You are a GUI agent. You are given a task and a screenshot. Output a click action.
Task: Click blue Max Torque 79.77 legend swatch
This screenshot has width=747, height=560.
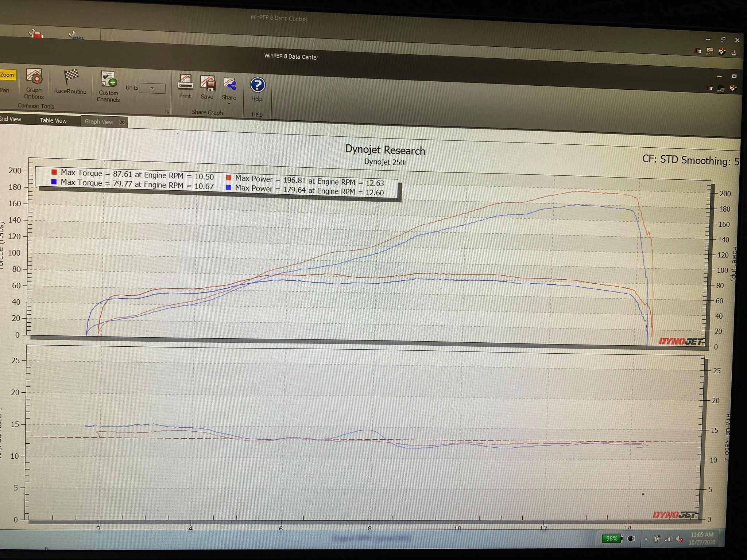(x=54, y=182)
